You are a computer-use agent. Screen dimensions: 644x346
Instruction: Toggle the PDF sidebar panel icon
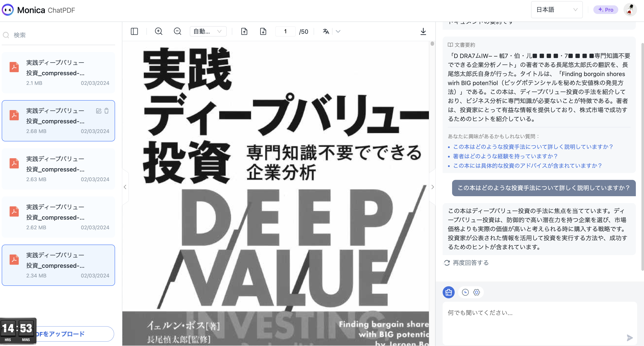[134, 31]
